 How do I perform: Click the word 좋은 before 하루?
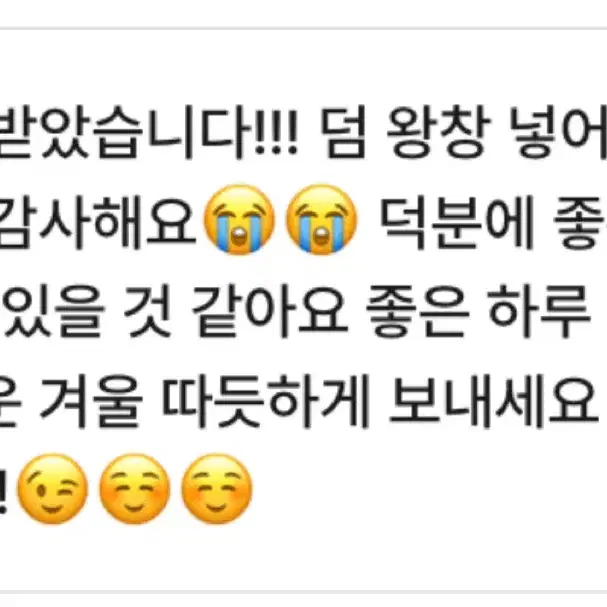[x=417, y=312]
